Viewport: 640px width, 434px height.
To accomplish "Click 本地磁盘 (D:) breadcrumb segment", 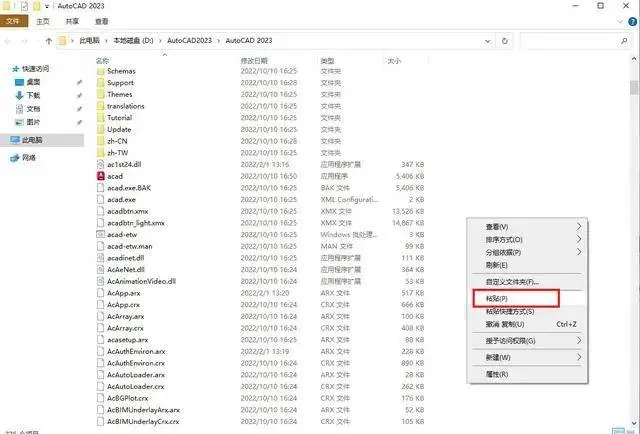I will 133,40.
